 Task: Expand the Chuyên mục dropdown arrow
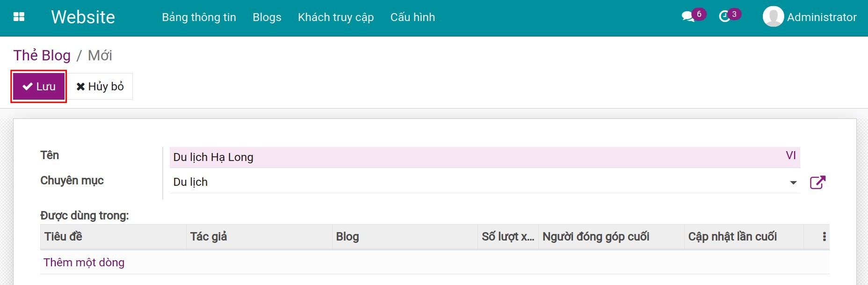pyautogui.click(x=793, y=183)
